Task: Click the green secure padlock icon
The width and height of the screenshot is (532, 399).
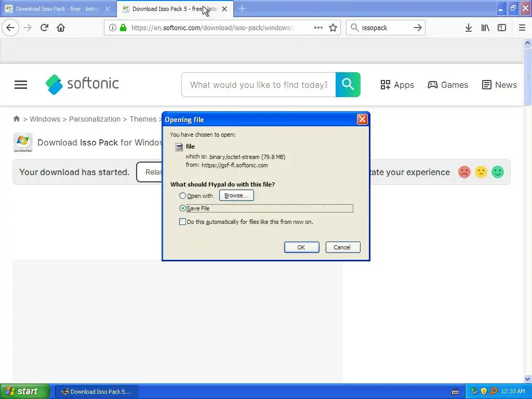Action: point(123,28)
